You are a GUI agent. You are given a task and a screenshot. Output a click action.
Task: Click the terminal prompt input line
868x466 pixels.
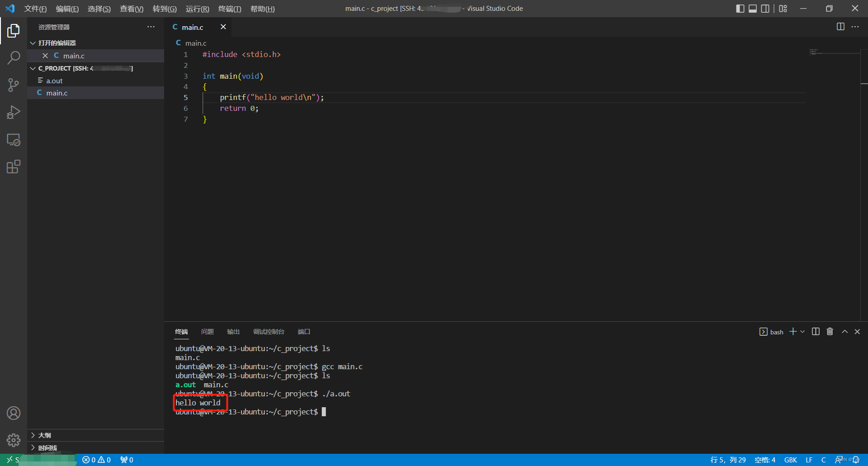250,412
